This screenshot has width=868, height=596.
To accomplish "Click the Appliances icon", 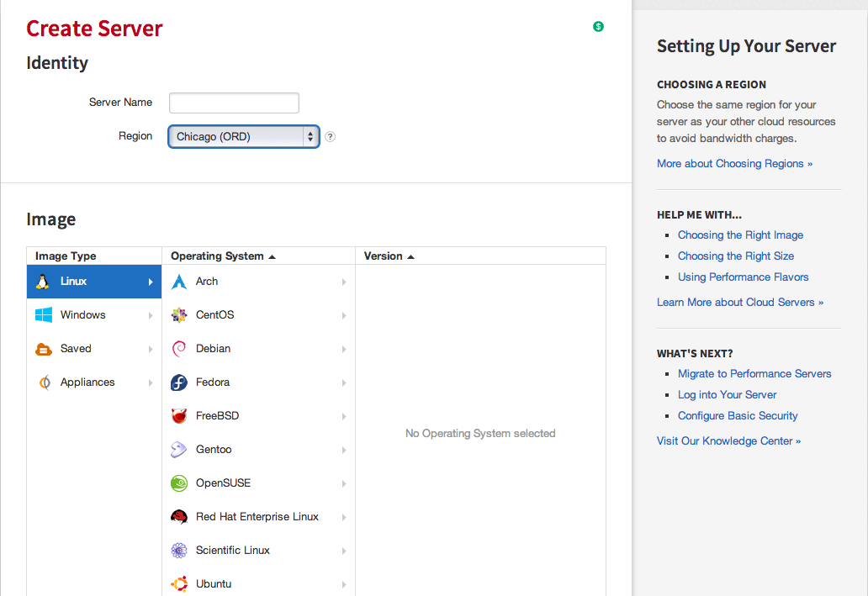I will point(45,382).
